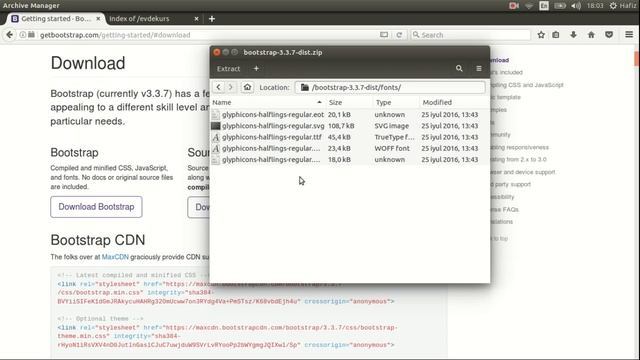The width and height of the screenshot is (640, 360).
Task: Click the Firefox URL address field
Action: [x=208, y=35]
